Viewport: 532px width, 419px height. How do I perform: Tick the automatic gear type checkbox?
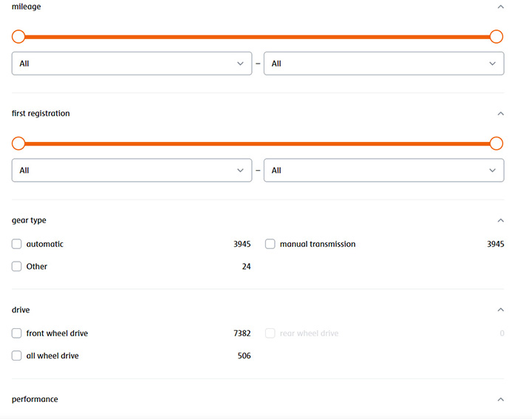pos(16,244)
